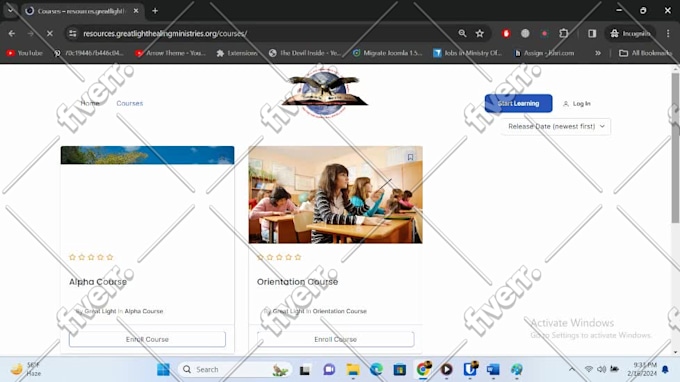Viewport: 680px width, 382px height.
Task: Enroll in the Alpha Course
Action: (x=147, y=339)
